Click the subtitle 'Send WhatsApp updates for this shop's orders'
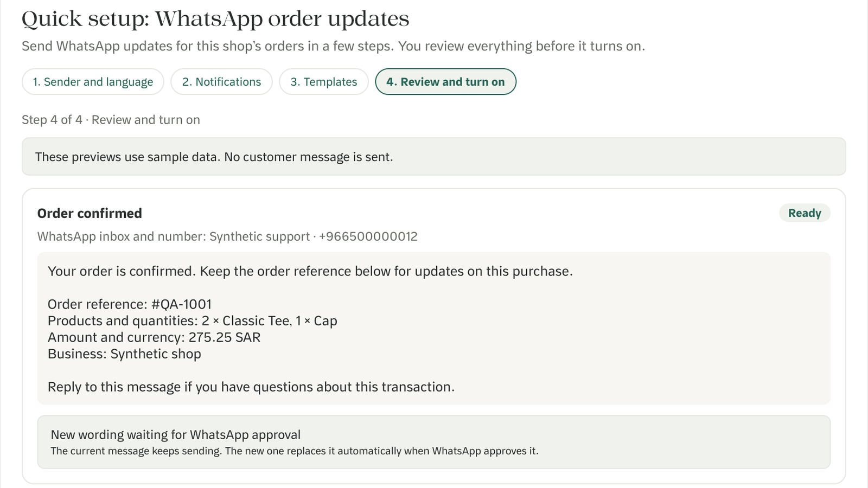 pos(333,46)
